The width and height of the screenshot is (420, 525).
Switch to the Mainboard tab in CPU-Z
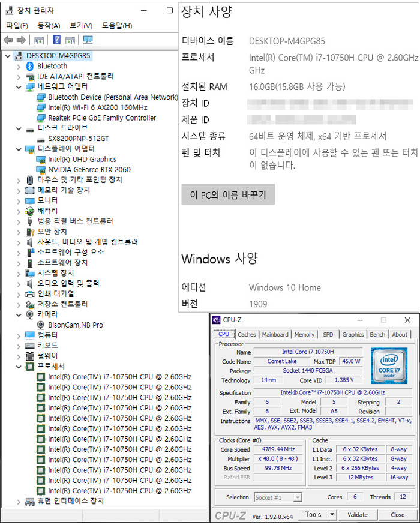coord(275,334)
